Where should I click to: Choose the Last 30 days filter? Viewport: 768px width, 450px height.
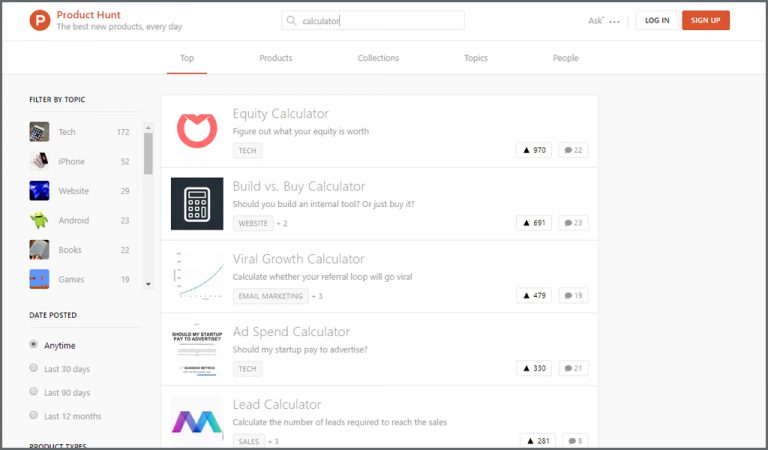33,369
